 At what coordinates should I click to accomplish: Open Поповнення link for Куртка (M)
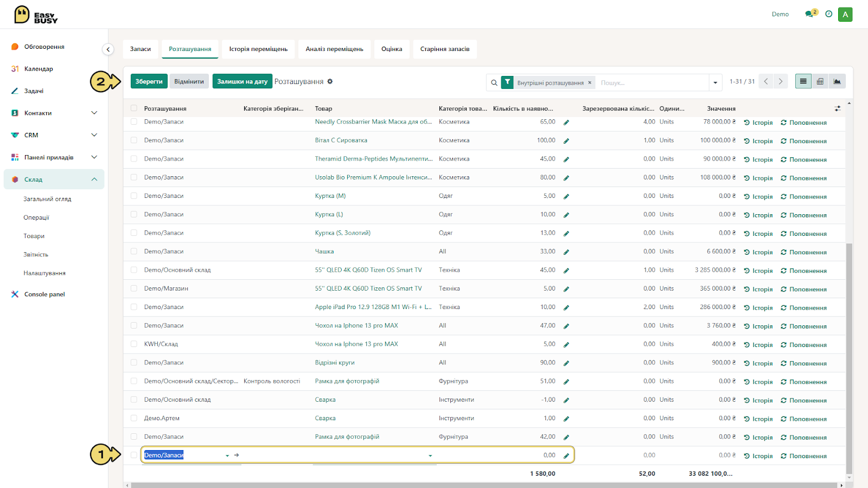coord(803,197)
